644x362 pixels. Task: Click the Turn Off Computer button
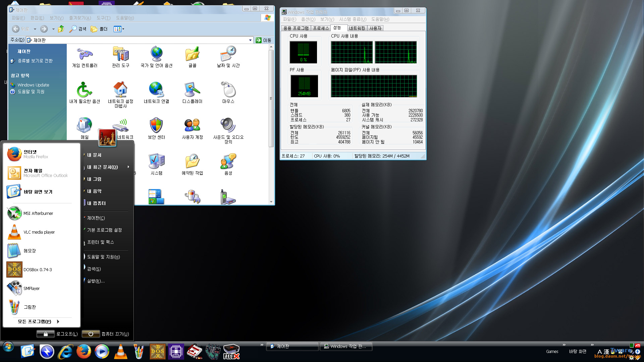click(x=91, y=334)
